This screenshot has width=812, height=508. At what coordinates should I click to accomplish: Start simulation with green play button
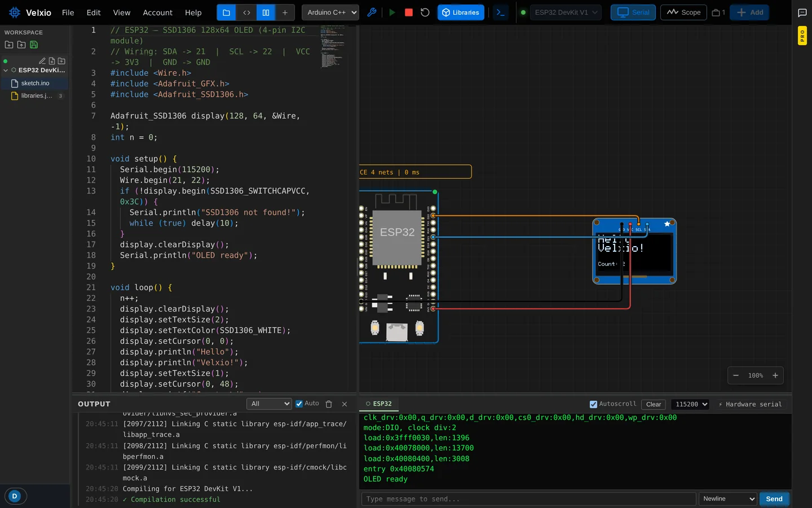pyautogui.click(x=392, y=12)
